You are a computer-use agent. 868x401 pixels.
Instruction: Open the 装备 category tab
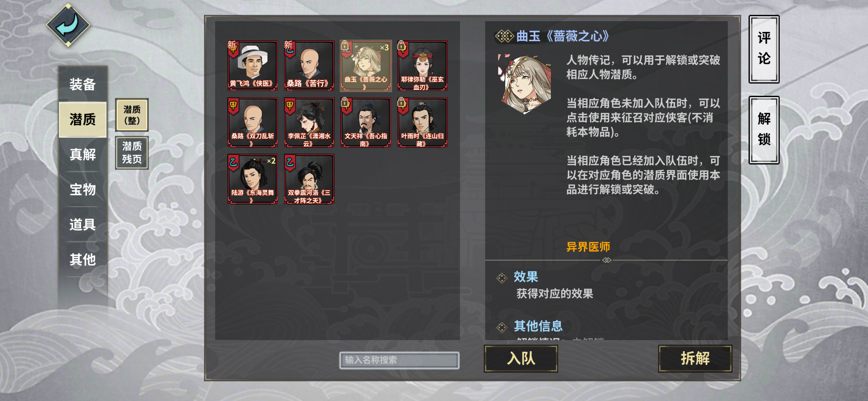tap(83, 84)
